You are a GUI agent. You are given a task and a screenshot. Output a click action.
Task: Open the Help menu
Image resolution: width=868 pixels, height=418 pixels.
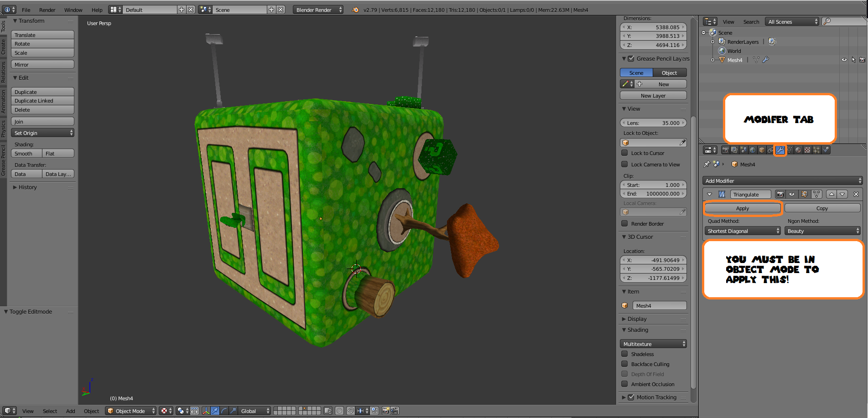point(97,10)
